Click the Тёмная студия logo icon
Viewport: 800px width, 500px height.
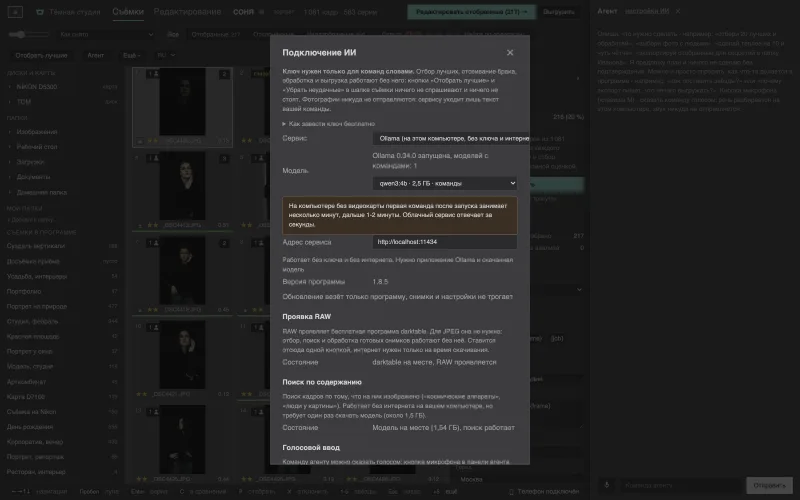click(x=40, y=12)
